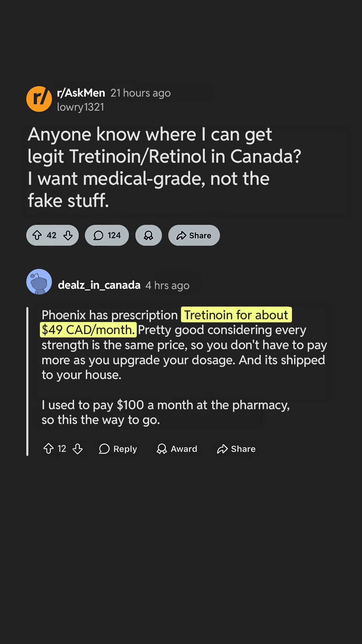Downvote dealz_in_canada's comment
362x644 pixels.
(78, 449)
